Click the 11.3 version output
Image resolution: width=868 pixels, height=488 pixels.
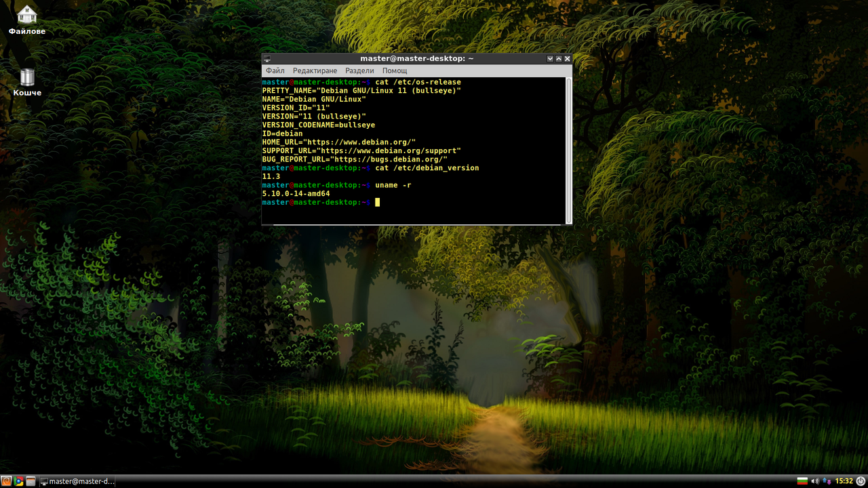pyautogui.click(x=271, y=176)
